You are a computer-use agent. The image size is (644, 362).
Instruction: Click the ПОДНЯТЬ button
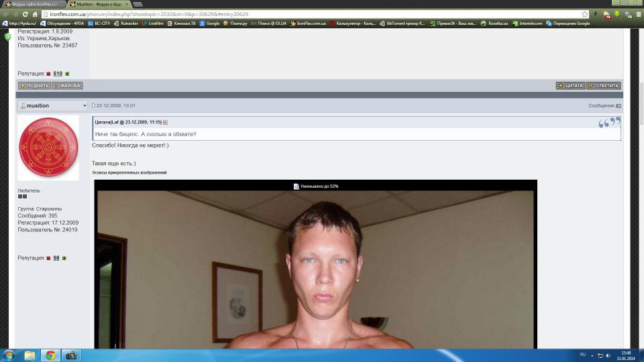[34, 86]
